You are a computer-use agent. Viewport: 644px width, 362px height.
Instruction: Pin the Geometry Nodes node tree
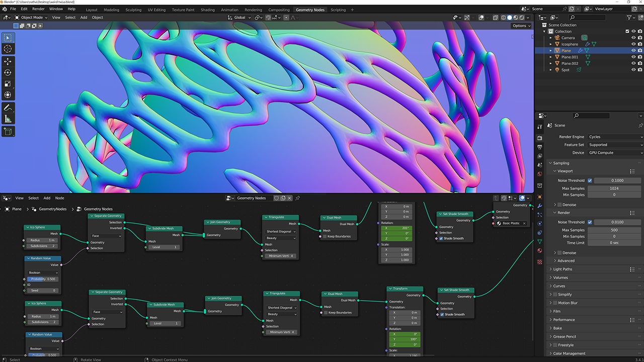pos(298,198)
